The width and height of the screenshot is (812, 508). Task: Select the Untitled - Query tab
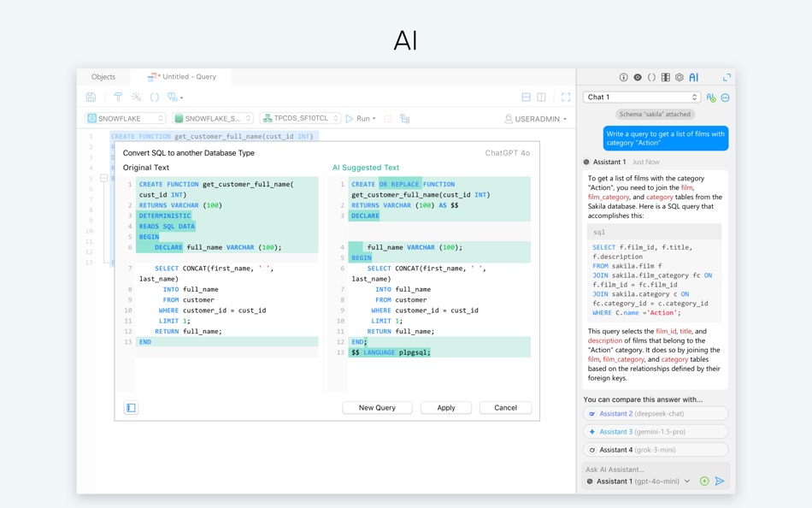(181, 77)
